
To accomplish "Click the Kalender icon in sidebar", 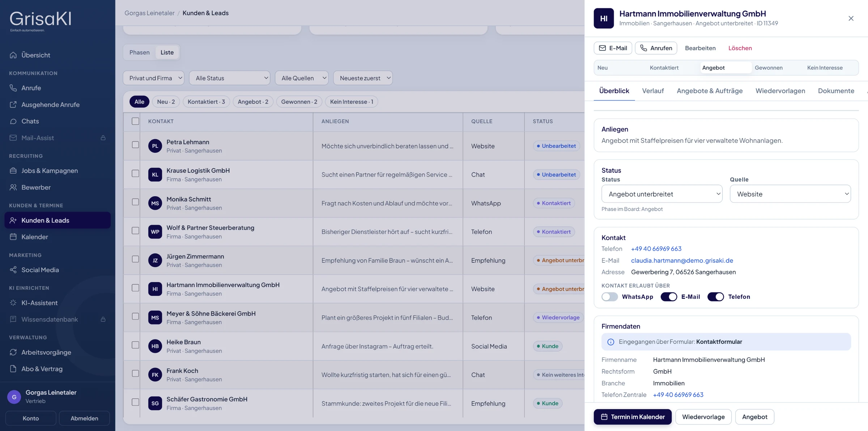I will [13, 237].
